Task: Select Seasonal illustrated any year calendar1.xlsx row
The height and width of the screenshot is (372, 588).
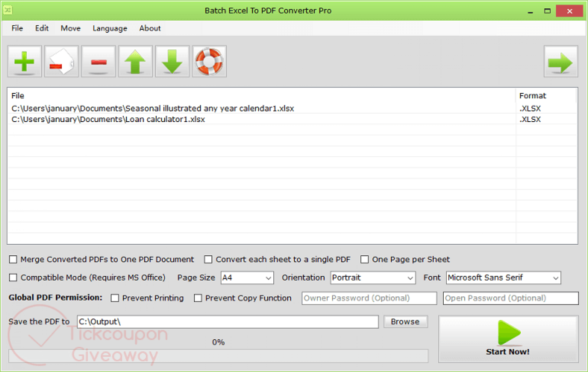Action: [x=292, y=109]
